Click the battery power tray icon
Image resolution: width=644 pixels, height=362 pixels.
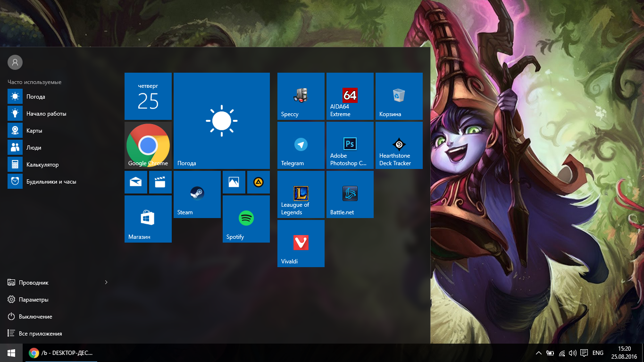(550, 353)
